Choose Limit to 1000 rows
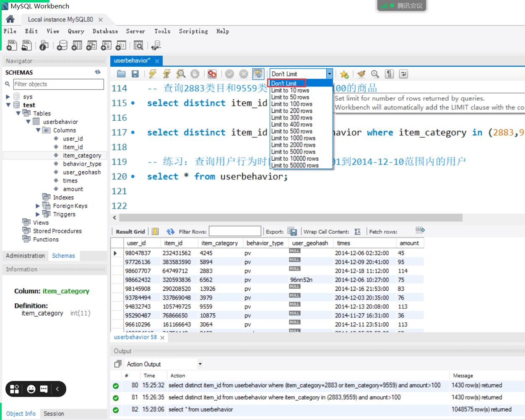The height and width of the screenshot is (420, 525). (293, 138)
